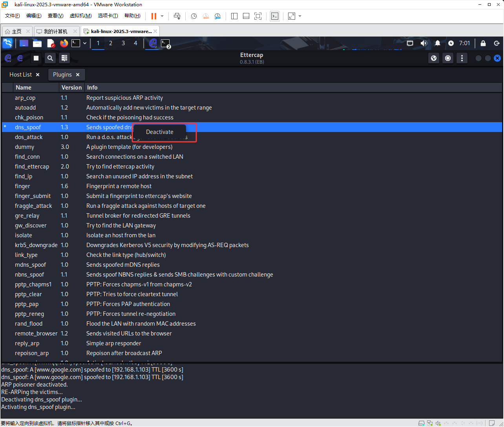Select the autoadd plugin row

click(x=252, y=108)
